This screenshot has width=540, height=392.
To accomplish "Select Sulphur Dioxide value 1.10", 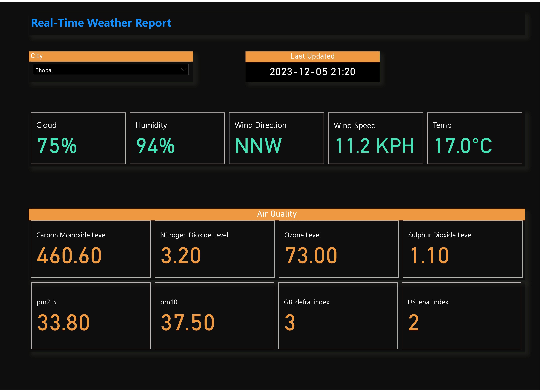I will click(x=430, y=255).
